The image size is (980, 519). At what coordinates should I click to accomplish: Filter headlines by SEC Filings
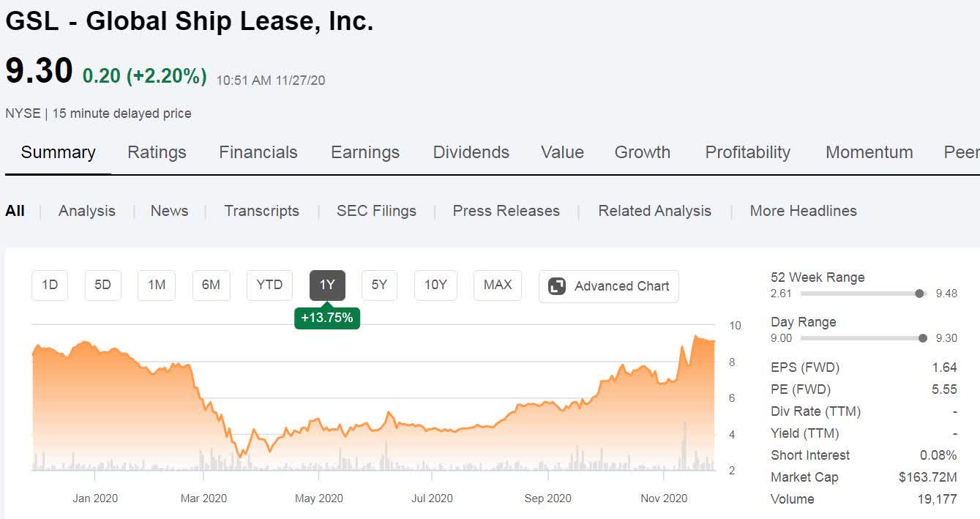pos(376,211)
